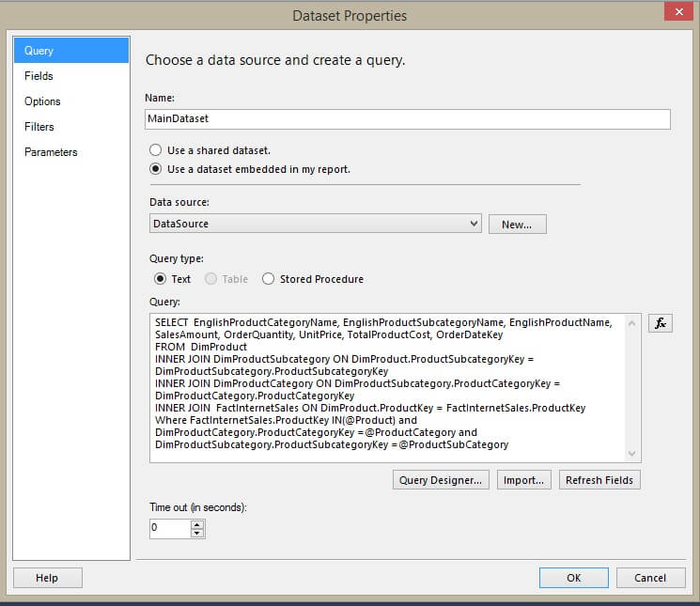Switch to the Fields page

pos(39,76)
